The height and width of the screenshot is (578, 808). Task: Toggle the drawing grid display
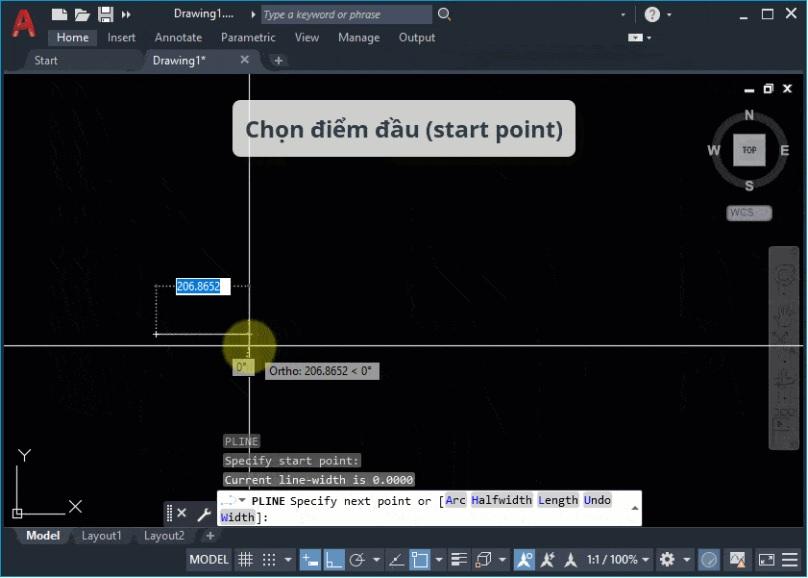(245, 560)
